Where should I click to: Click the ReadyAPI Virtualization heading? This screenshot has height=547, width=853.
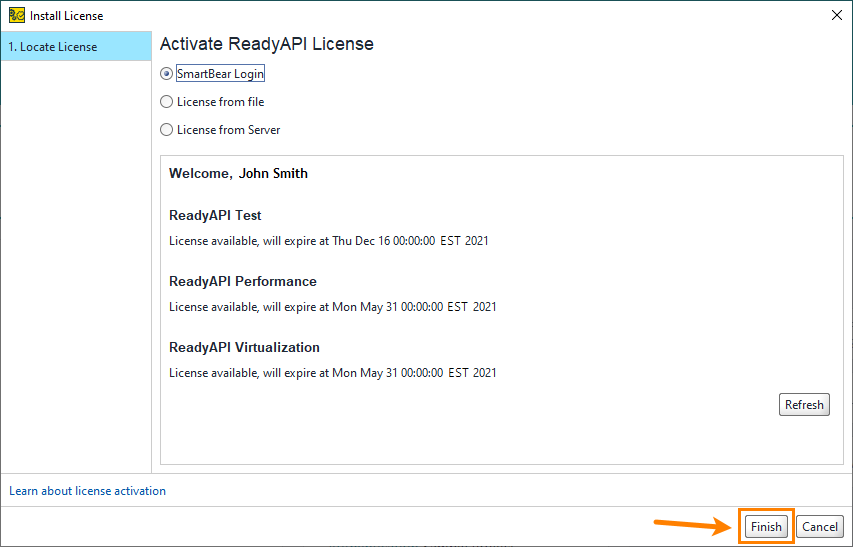click(x=244, y=347)
